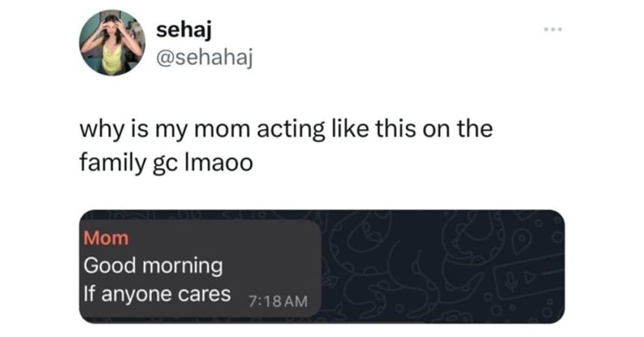This screenshot has width=644, height=337.
Task: Click the If anyone cares line
Action: pyautogui.click(x=157, y=294)
